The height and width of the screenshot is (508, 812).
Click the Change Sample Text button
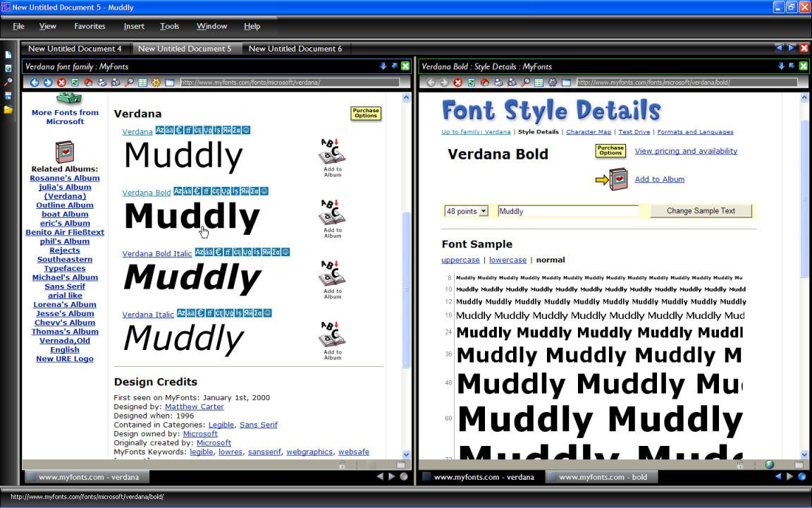coord(701,211)
